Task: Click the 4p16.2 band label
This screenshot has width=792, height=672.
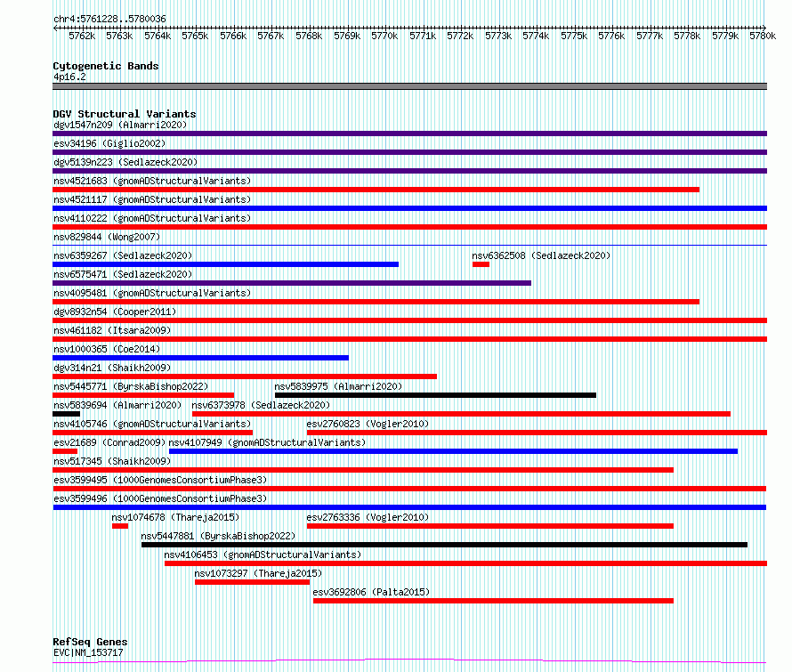Action: (x=69, y=77)
